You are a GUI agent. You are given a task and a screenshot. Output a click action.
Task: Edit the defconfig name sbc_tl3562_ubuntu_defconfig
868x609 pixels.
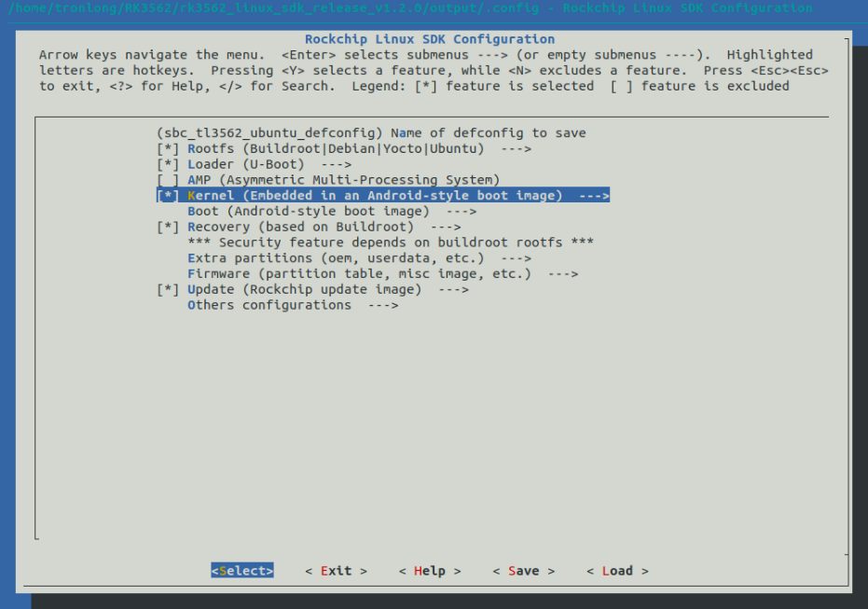point(269,133)
